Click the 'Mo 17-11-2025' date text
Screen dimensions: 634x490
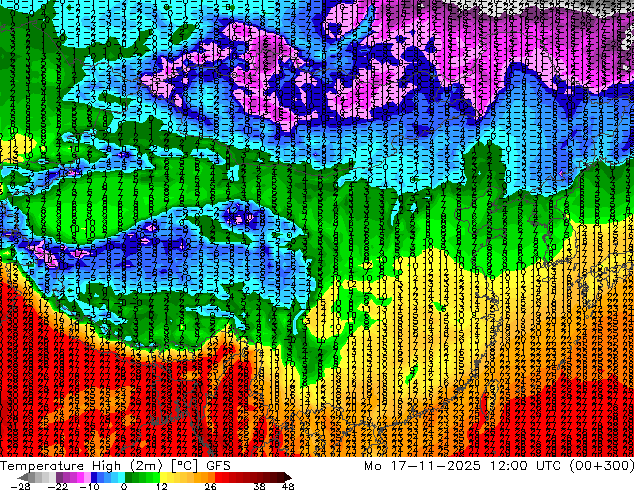(x=422, y=466)
